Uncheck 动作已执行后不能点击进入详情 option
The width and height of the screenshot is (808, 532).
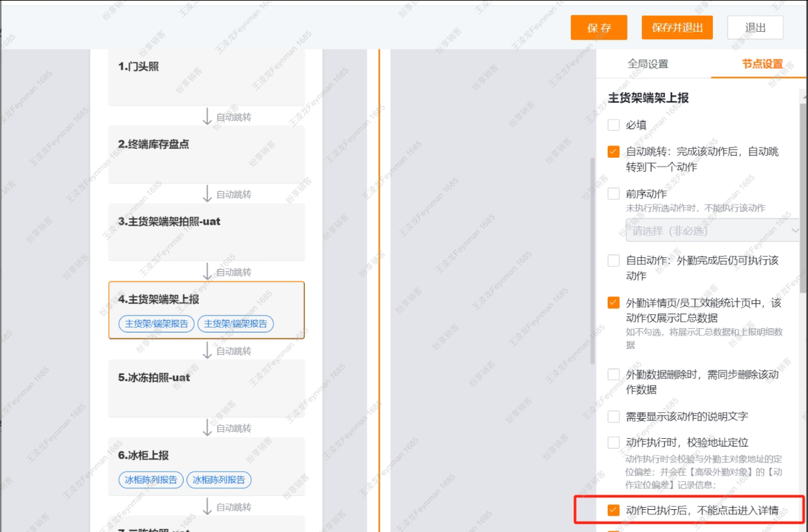tap(613, 511)
